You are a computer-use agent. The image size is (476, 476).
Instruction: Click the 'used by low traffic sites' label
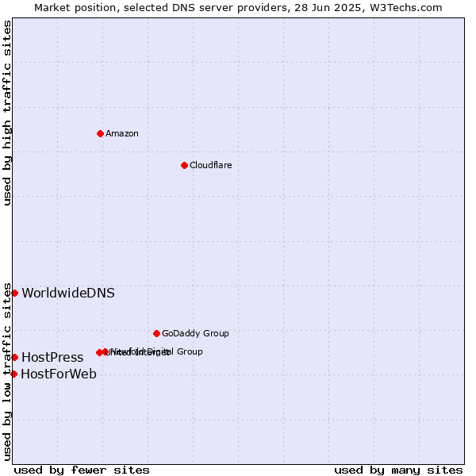click(x=6, y=372)
